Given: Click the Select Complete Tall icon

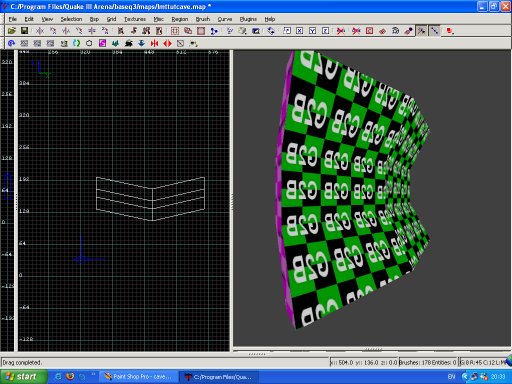Looking at the screenshot, I should pos(121,31).
